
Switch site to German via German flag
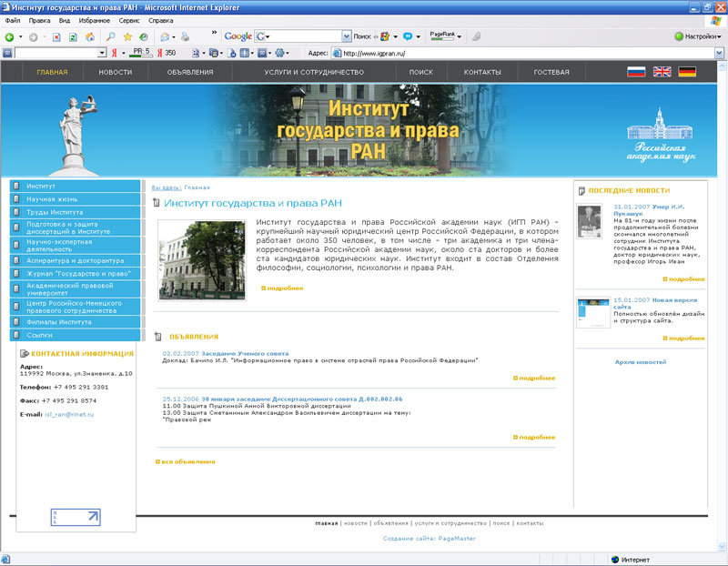[687, 72]
